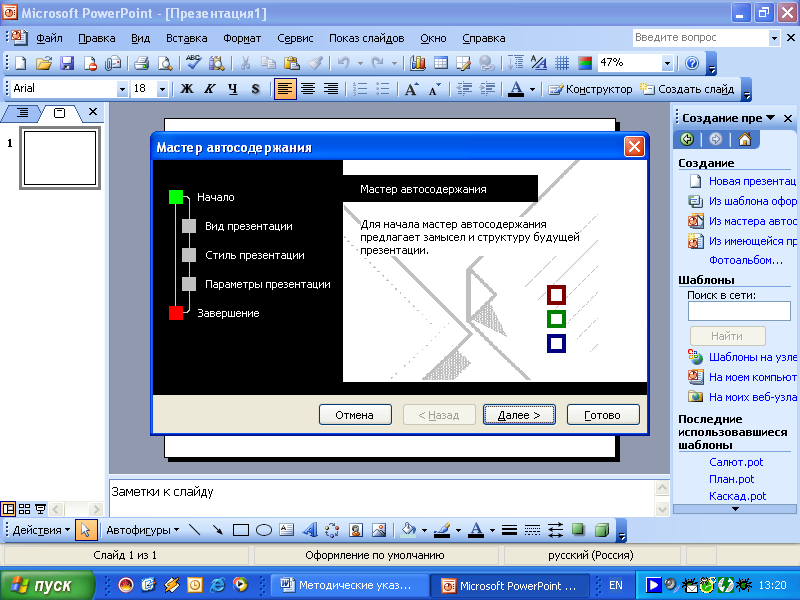Toggle text Shadow (S) formatting
Viewport: 800px width, 600px height.
pos(256,89)
